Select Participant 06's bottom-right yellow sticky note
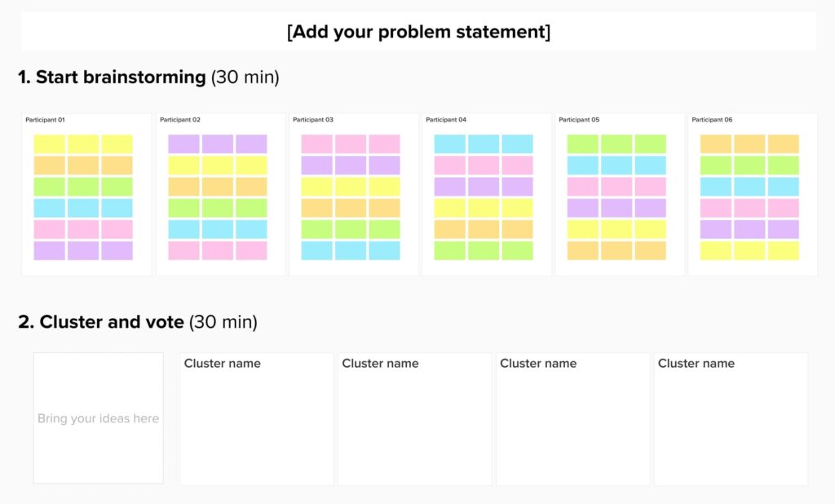The width and height of the screenshot is (835, 504). tap(784, 250)
